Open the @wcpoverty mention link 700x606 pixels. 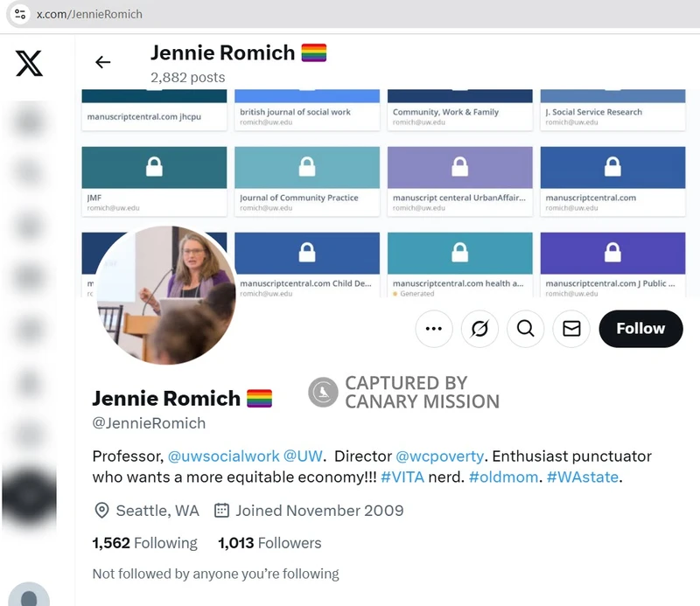(x=440, y=456)
